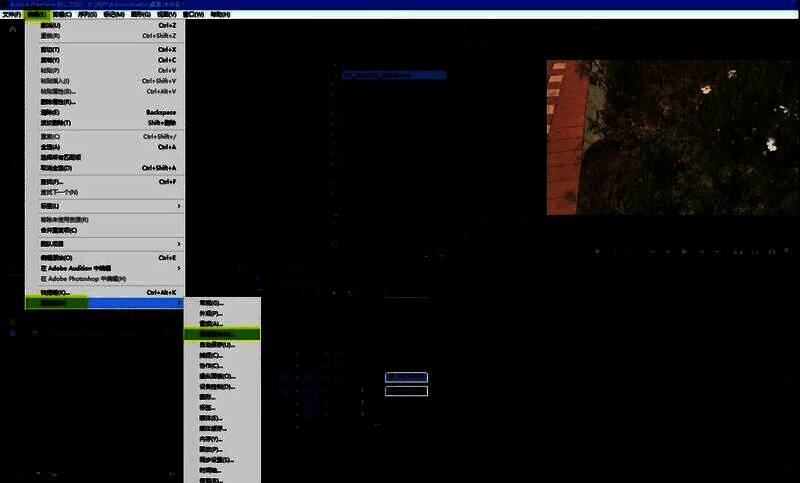Image resolution: width=800 pixels, height=483 pixels.
Task: Expand the 团队项目 submenu
Action: point(179,243)
